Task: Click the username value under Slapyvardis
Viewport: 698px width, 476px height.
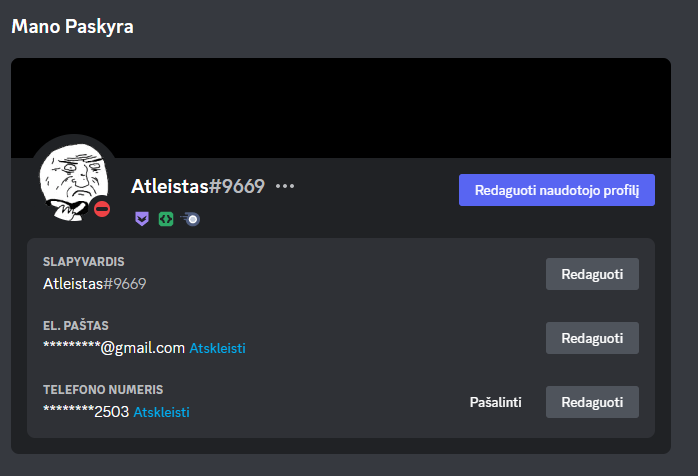Action: (x=94, y=284)
